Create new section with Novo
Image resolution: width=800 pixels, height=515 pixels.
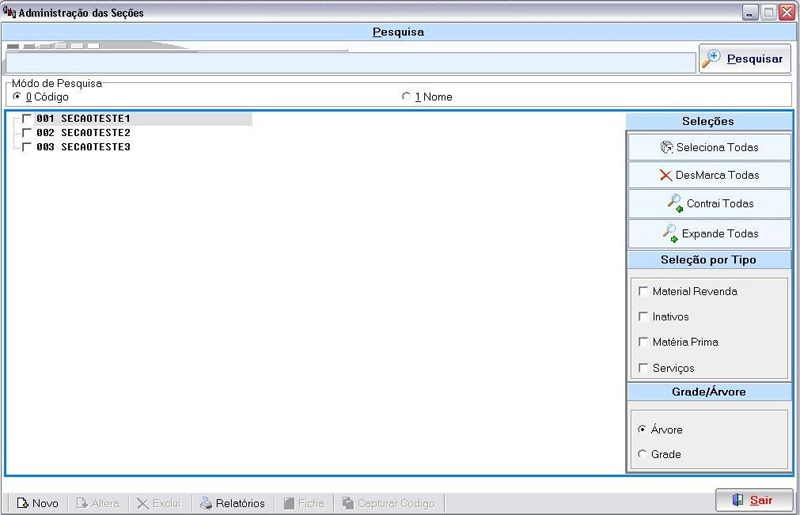37,503
